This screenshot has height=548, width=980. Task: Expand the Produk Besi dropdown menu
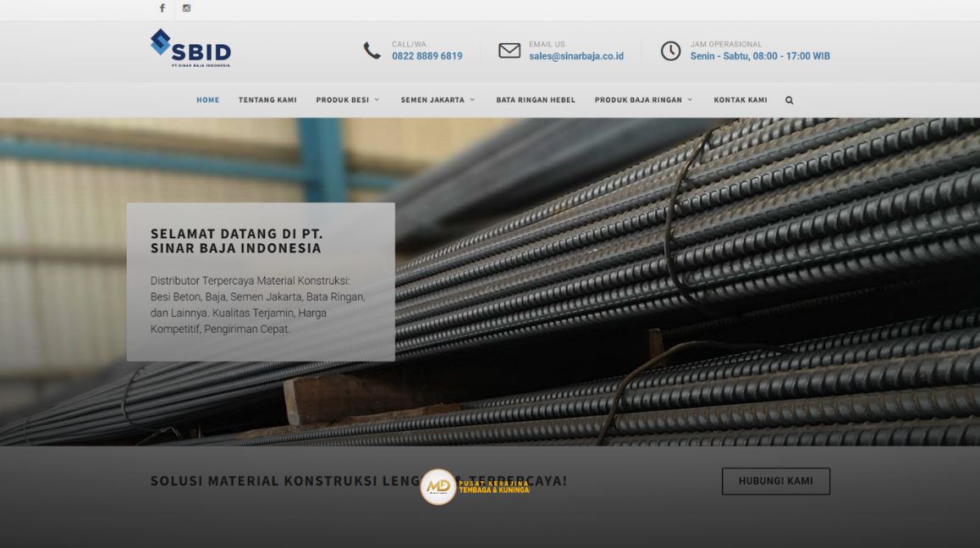point(348,100)
